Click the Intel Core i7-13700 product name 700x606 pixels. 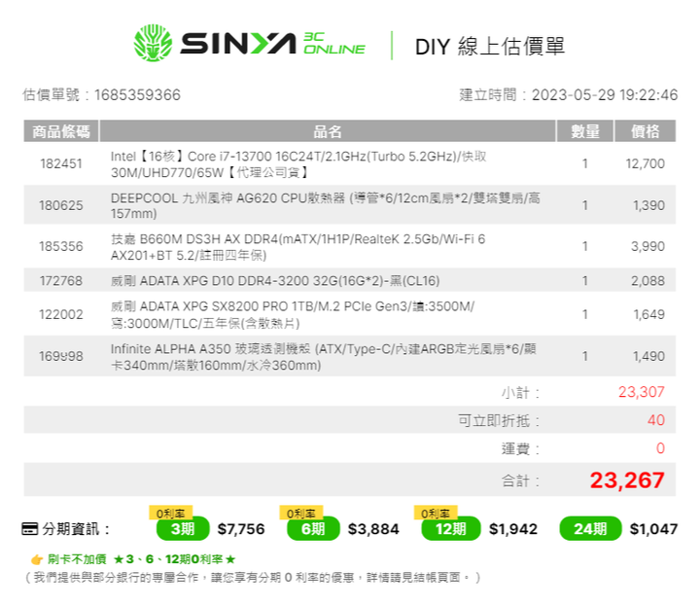coord(298,164)
